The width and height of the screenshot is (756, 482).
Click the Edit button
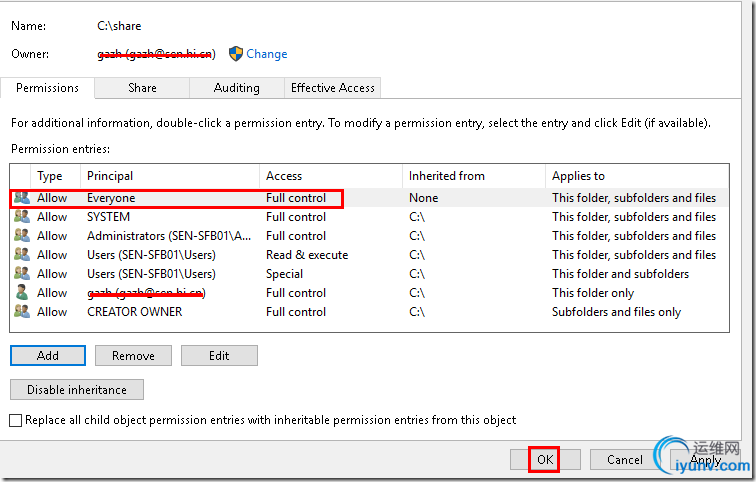point(219,356)
